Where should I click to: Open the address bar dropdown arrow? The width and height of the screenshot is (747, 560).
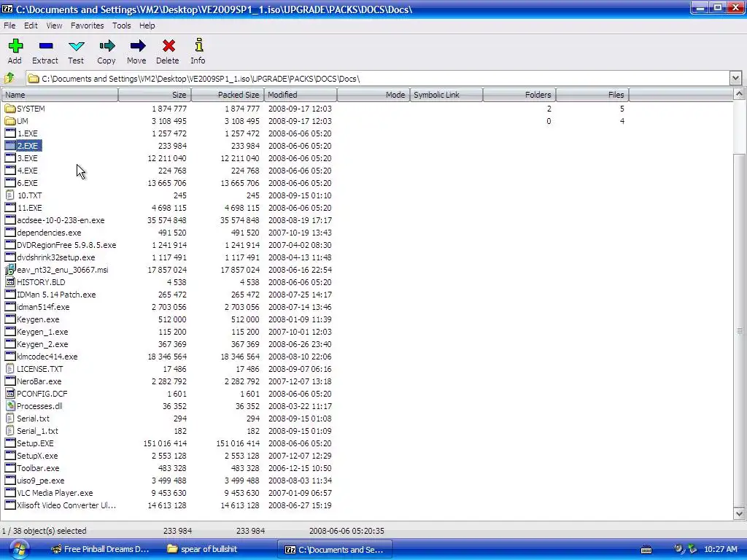735,78
